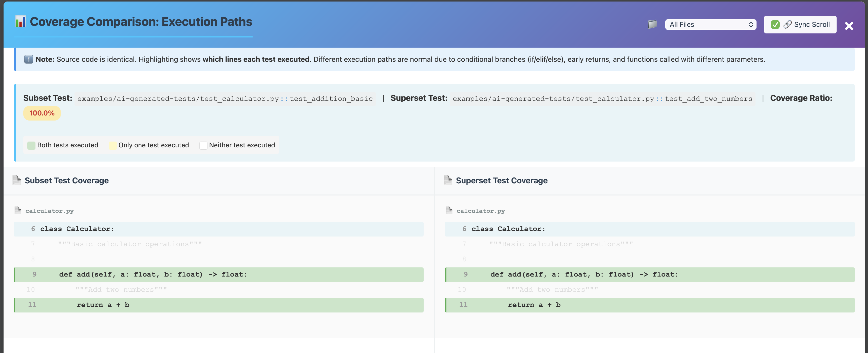Click the info icon in note banner
This screenshot has width=868, height=353.
(x=29, y=59)
